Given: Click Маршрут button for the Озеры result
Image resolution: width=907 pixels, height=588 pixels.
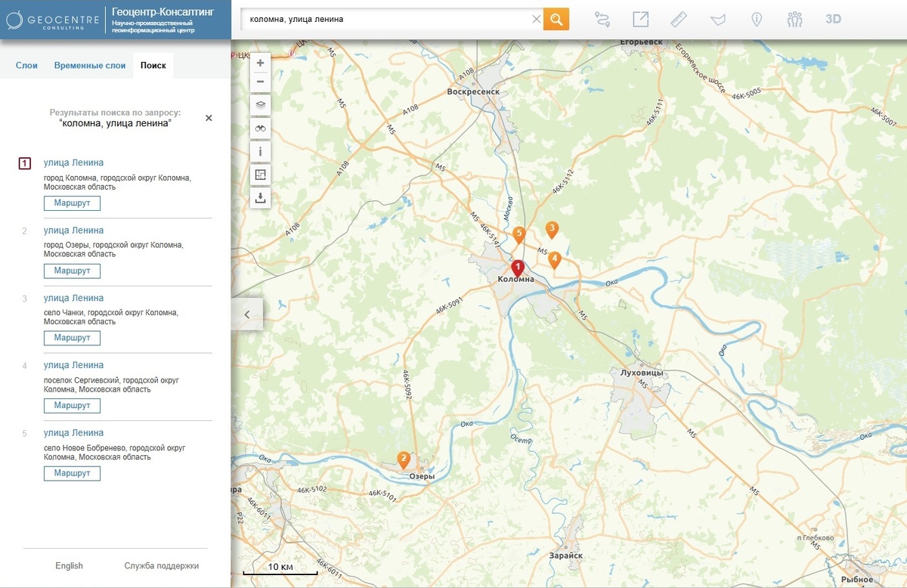Looking at the screenshot, I should tap(72, 271).
